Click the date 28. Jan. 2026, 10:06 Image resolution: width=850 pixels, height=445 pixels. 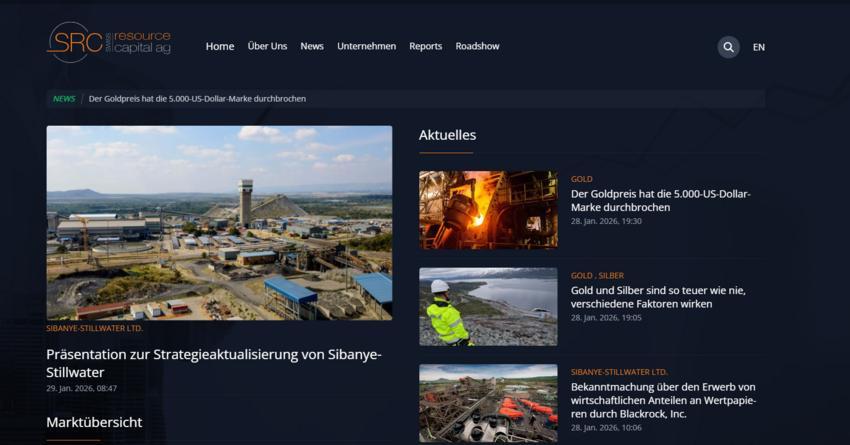606,428
